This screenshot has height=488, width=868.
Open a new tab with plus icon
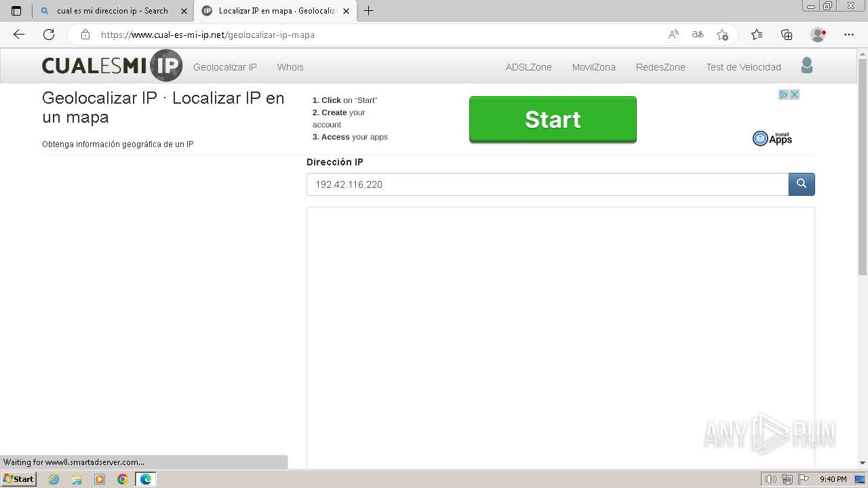(368, 11)
